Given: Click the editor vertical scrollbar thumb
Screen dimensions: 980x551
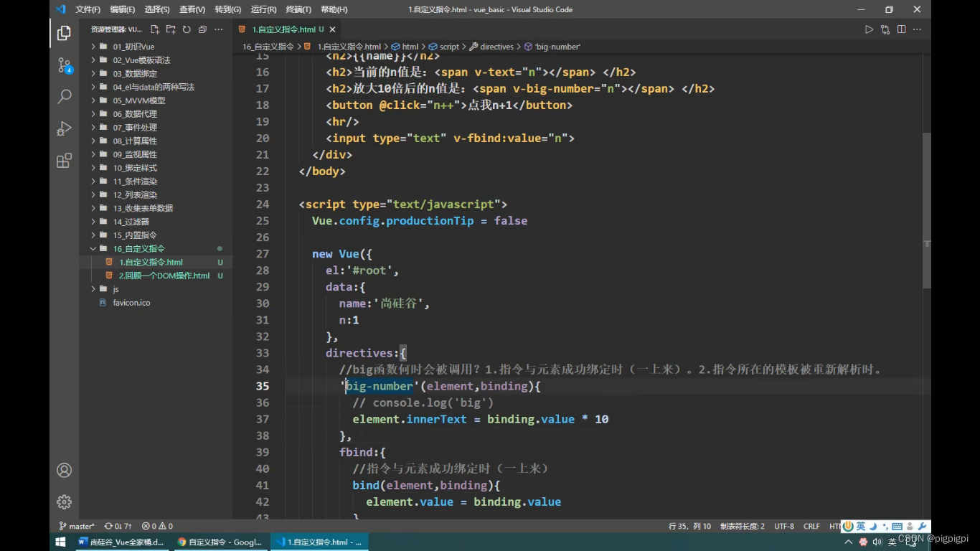Looking at the screenshot, I should [926, 210].
